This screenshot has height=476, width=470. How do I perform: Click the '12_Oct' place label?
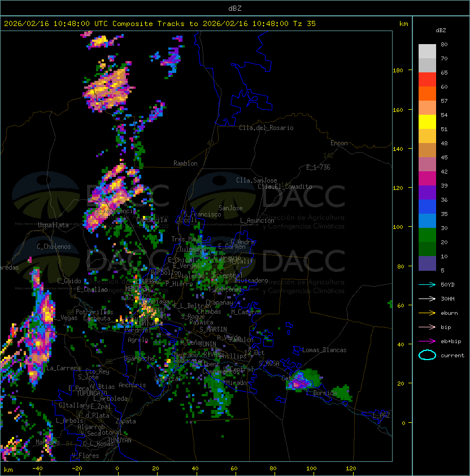(254, 353)
